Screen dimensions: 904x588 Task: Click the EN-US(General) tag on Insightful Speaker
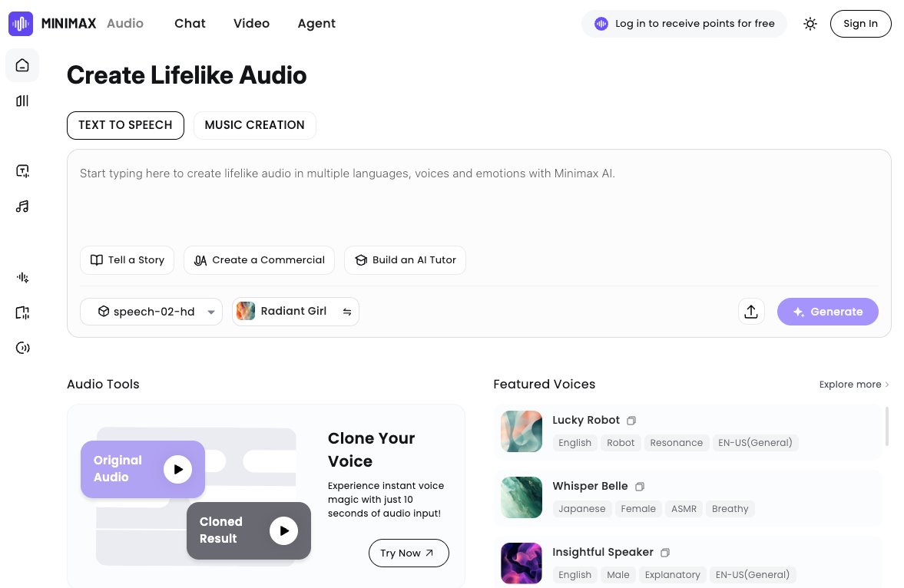(x=753, y=575)
